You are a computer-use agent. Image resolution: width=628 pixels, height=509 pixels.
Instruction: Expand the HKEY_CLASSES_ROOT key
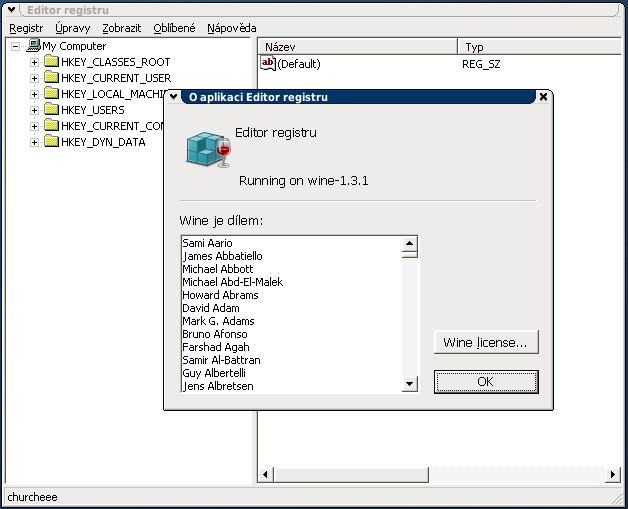(x=34, y=62)
